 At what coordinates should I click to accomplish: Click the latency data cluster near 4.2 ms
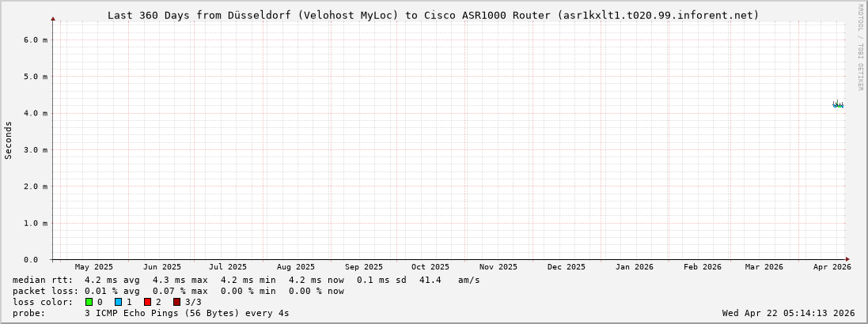point(838,104)
